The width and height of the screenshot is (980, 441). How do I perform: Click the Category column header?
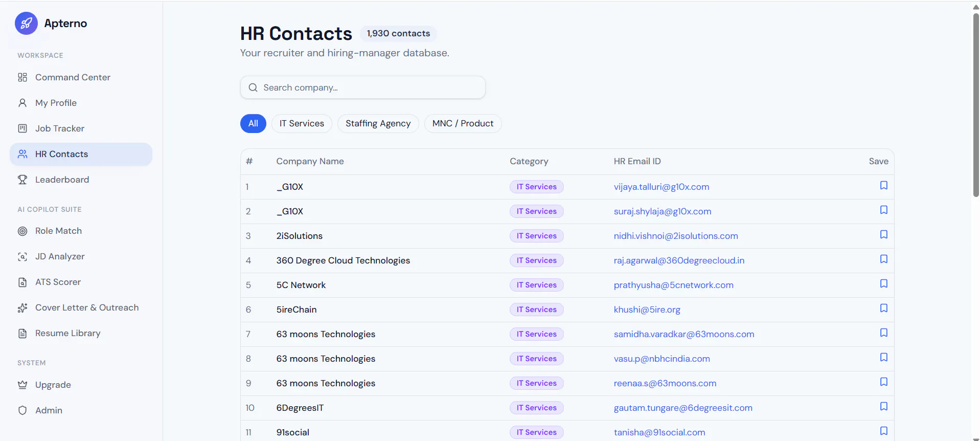529,161
